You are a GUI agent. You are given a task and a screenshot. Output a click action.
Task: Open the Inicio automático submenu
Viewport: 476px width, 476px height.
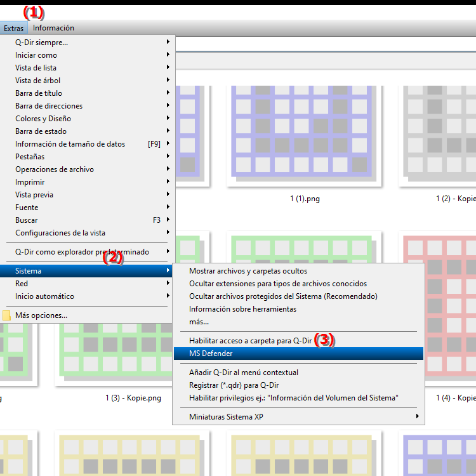tap(86, 296)
